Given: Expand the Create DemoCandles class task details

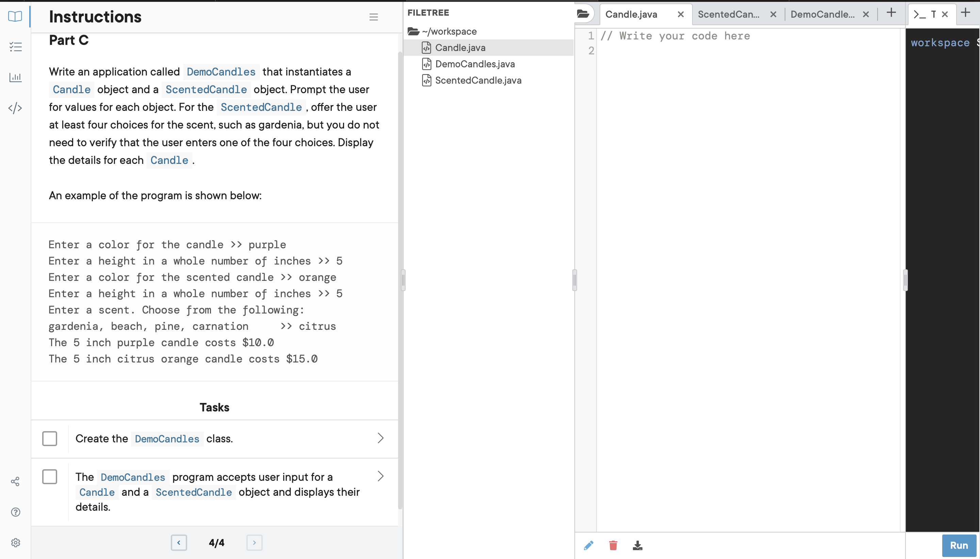Looking at the screenshot, I should [x=380, y=437].
